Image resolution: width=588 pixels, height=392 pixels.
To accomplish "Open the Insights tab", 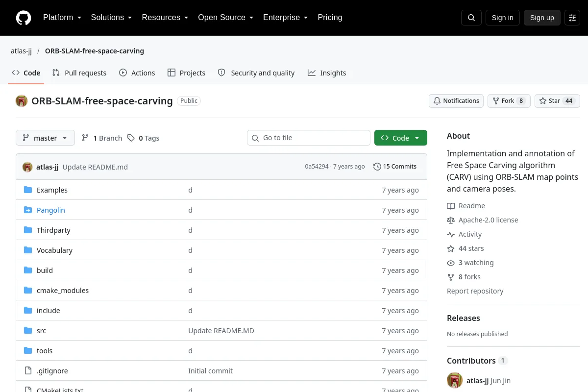I will [x=327, y=73].
